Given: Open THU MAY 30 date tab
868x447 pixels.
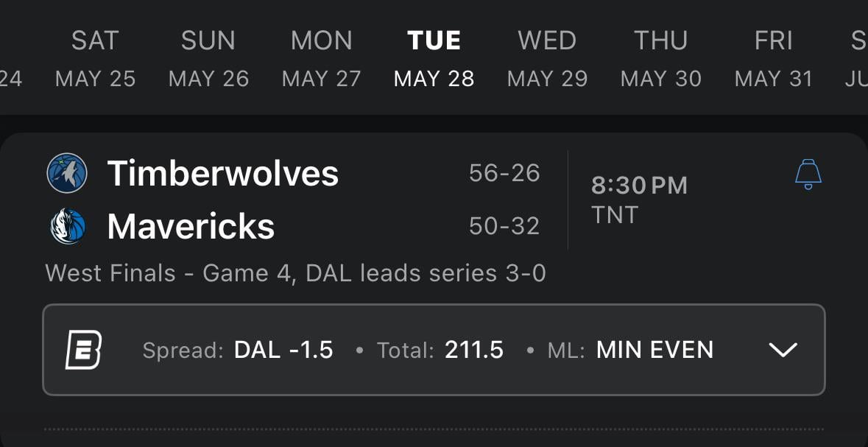Looking at the screenshot, I should click(x=660, y=59).
